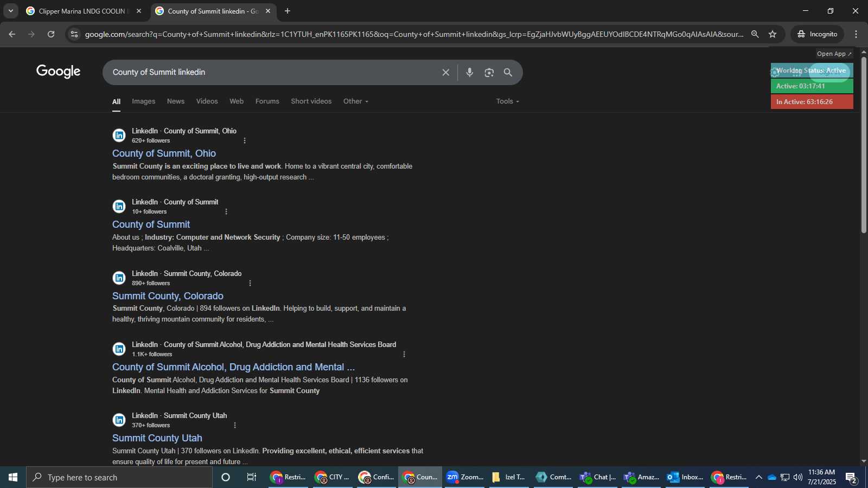Click the scrollbar down arrow
This screenshot has height=488, width=868.
pos(864,461)
